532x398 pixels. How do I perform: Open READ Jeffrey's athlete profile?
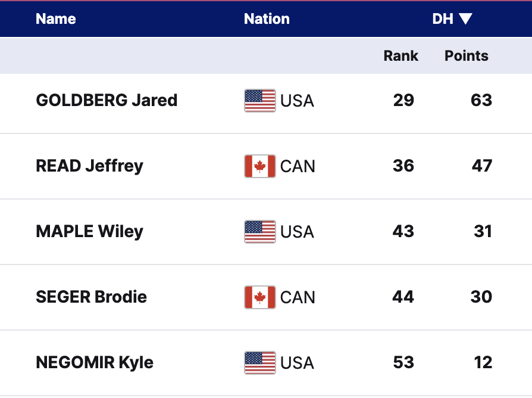point(89,166)
